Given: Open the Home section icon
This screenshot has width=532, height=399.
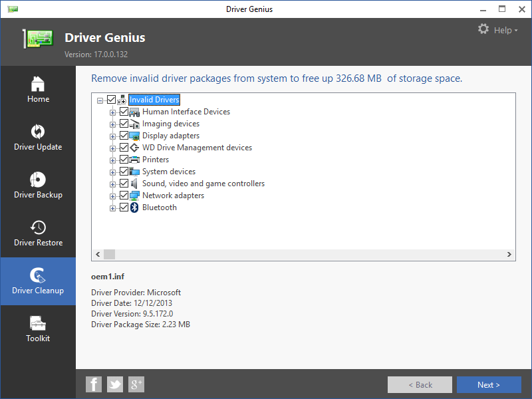Looking at the screenshot, I should pos(38,84).
